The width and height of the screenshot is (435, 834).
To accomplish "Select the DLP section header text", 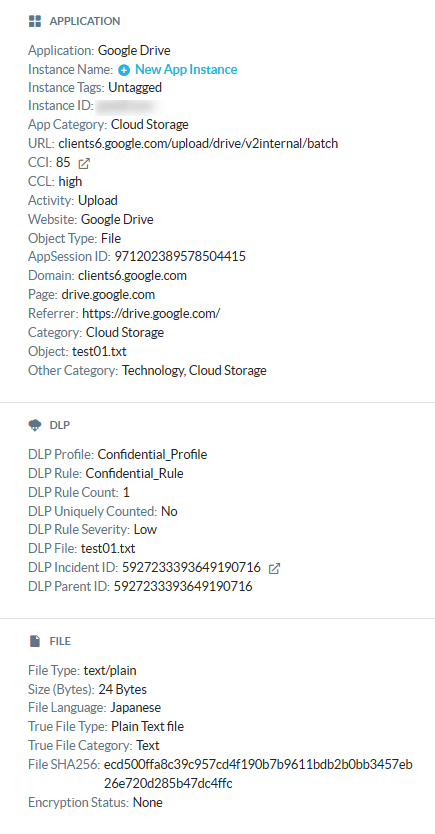I will (60, 425).
